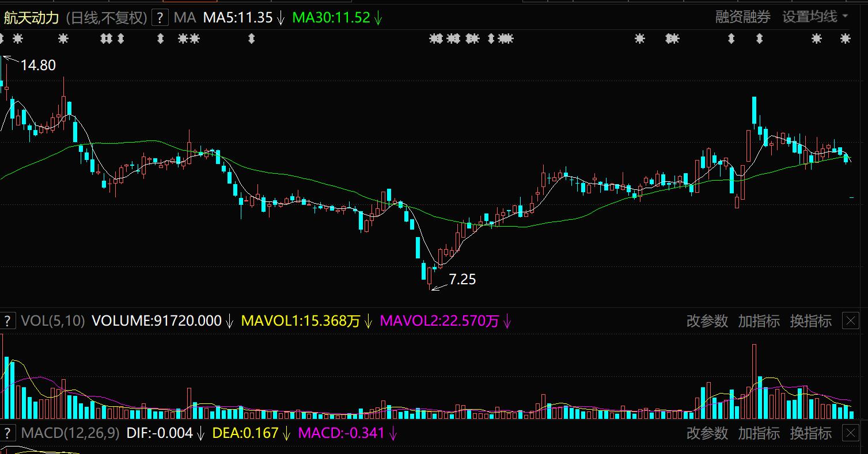Image resolution: width=868 pixels, height=454 pixels.
Task: Click the MACD panel question-mark help icon
Action: 7,433
